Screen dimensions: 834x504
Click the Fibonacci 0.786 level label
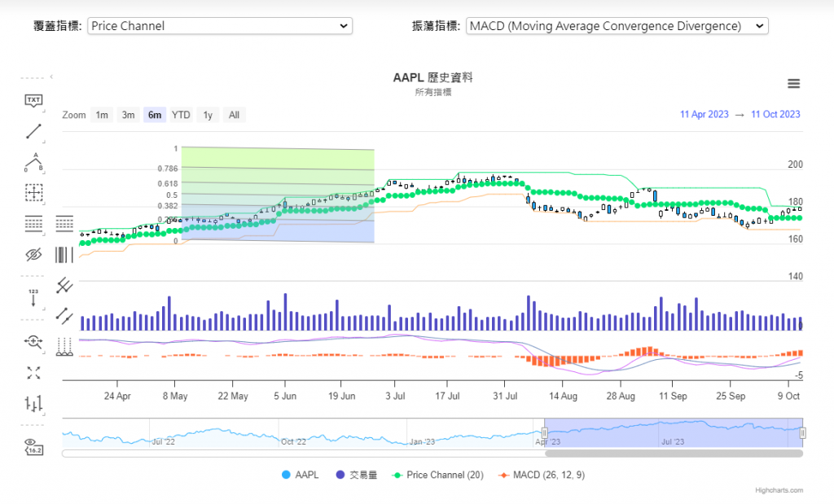(168, 169)
